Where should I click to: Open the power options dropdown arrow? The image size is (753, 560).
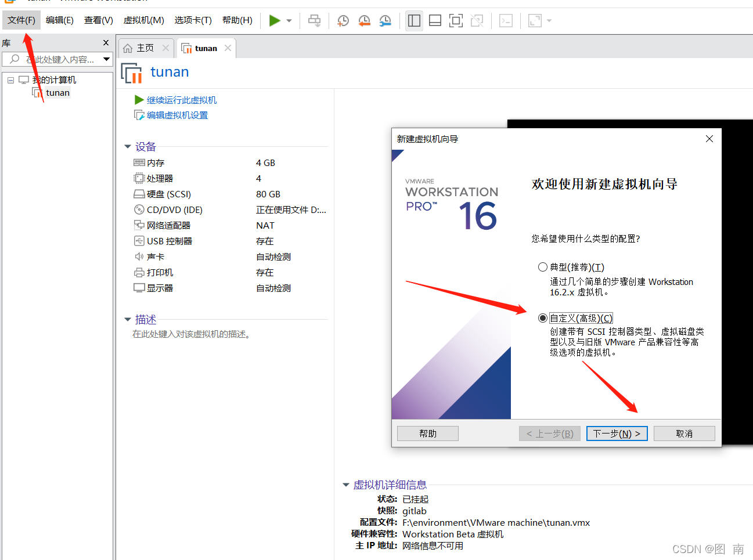(289, 21)
